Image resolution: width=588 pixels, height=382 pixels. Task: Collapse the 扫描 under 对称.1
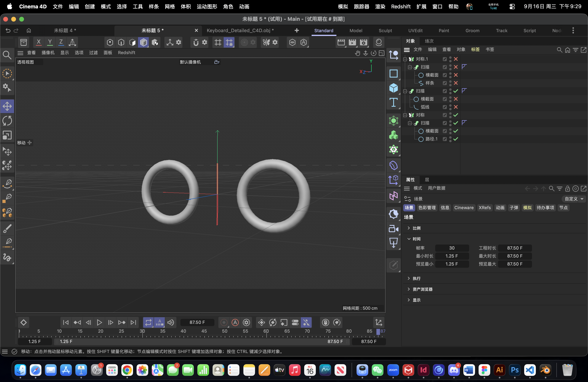(x=410, y=67)
